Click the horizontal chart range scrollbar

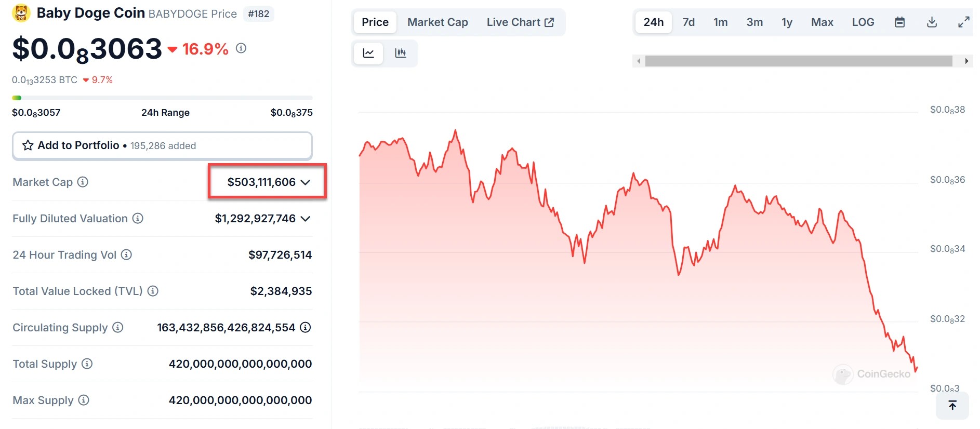[x=798, y=61]
